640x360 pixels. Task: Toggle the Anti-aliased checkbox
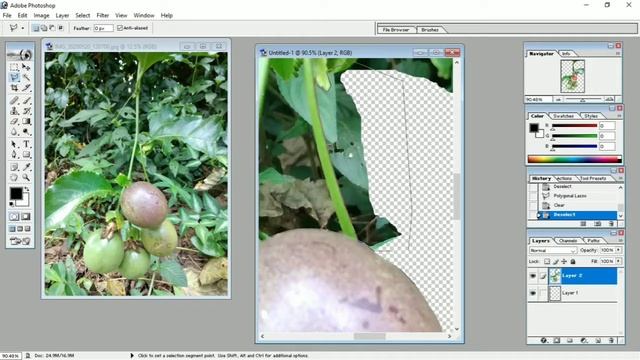point(120,28)
